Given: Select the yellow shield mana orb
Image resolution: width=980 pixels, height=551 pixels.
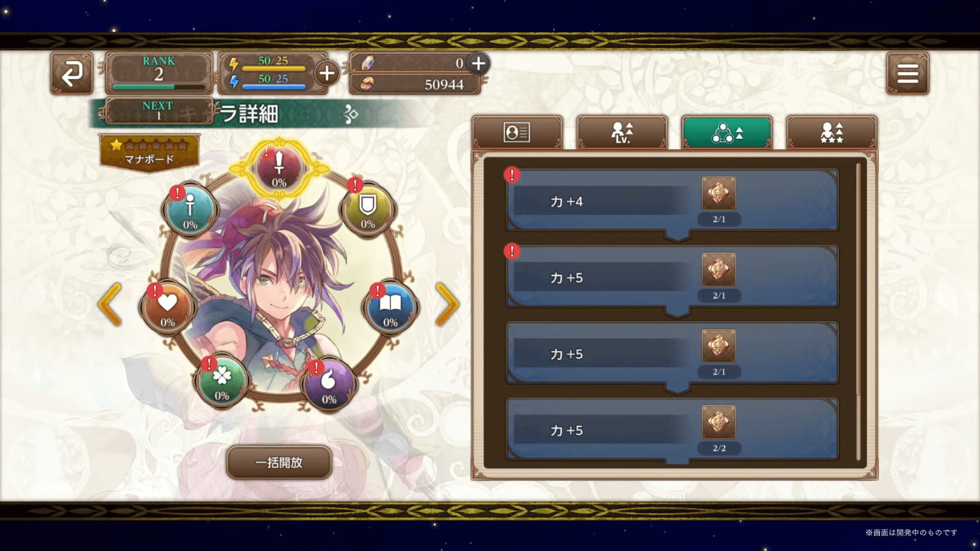Looking at the screenshot, I should 367,210.
